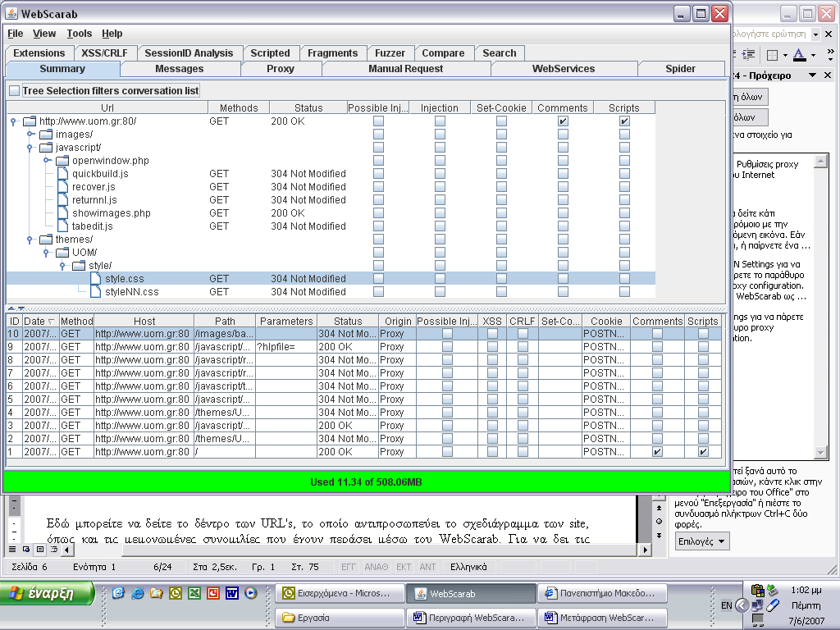Viewport: 840px width, 630px height.
Task: Switch to Εισερχόμενα - Micros... taskbar window
Action: pyautogui.click(x=340, y=593)
